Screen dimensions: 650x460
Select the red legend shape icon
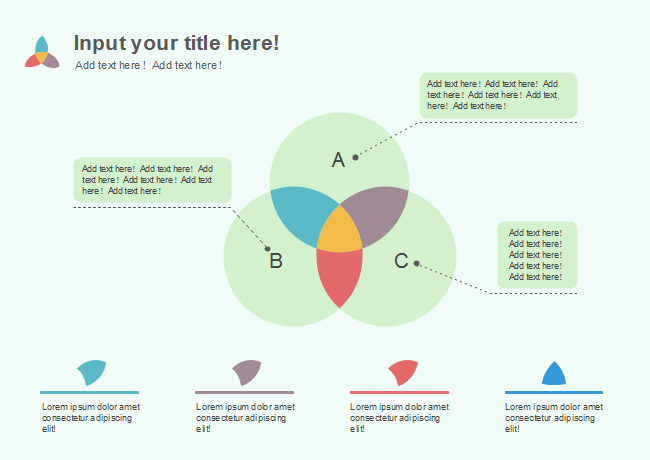click(403, 372)
